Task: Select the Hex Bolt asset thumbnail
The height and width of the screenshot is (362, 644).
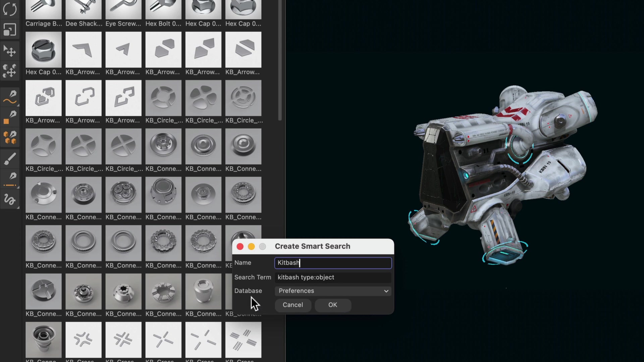Action: [x=163, y=8]
